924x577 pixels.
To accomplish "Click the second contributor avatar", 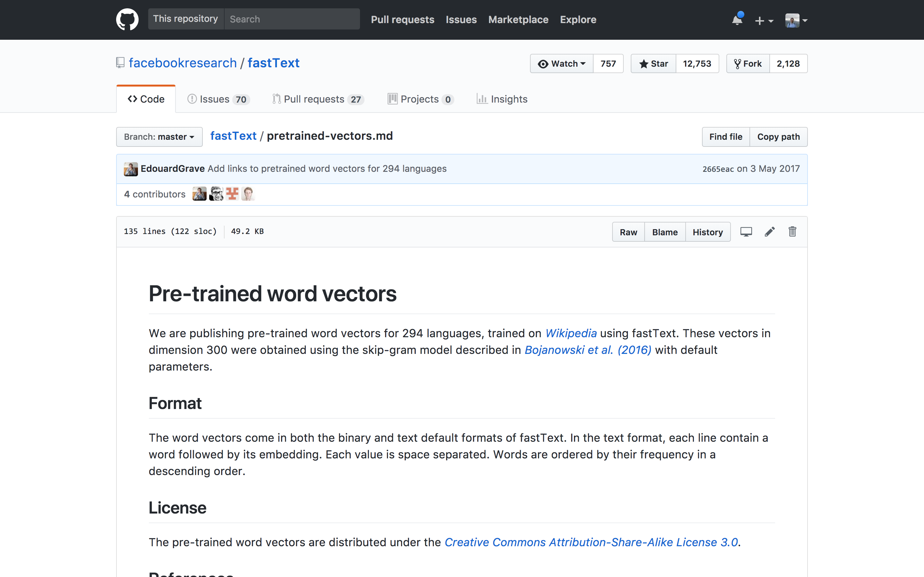I will pyautogui.click(x=216, y=194).
